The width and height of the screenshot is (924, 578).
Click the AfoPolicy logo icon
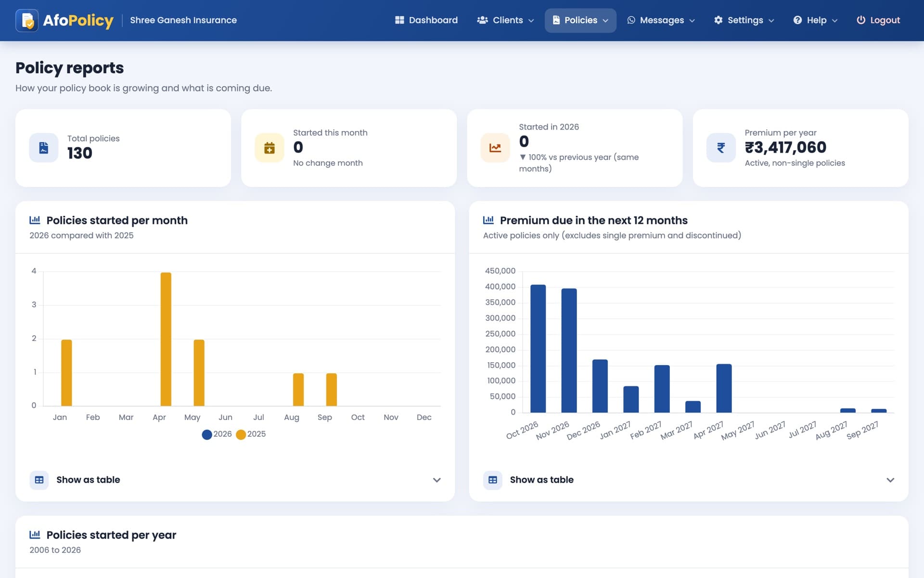27,20
